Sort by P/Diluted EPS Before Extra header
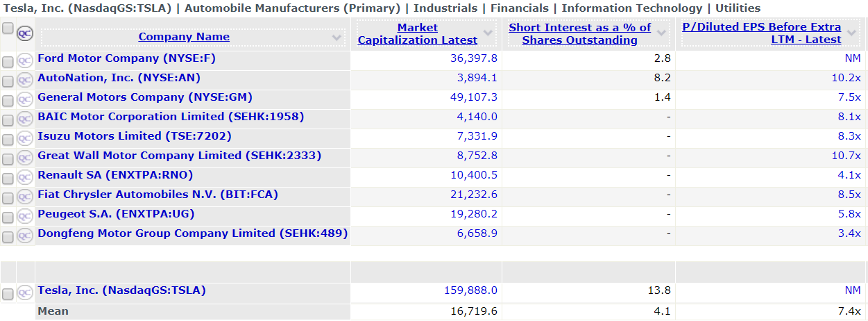Viewport: 868px width, 321px height. click(762, 34)
